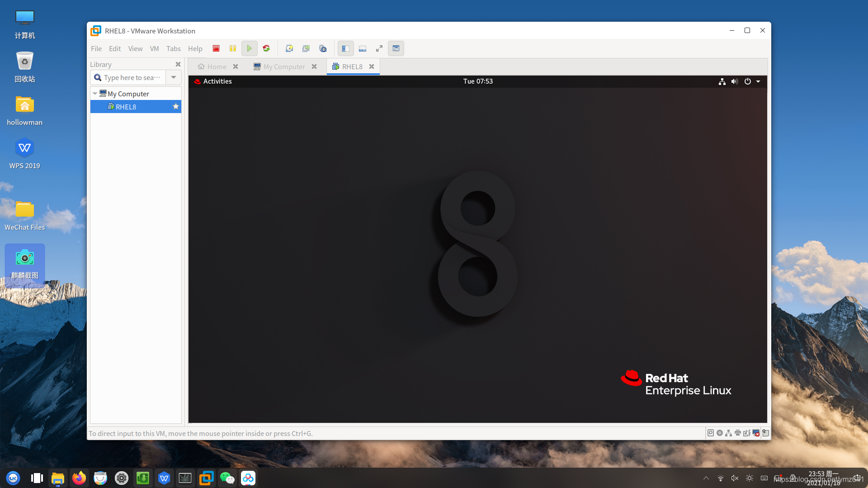Open the File menu

point(96,48)
